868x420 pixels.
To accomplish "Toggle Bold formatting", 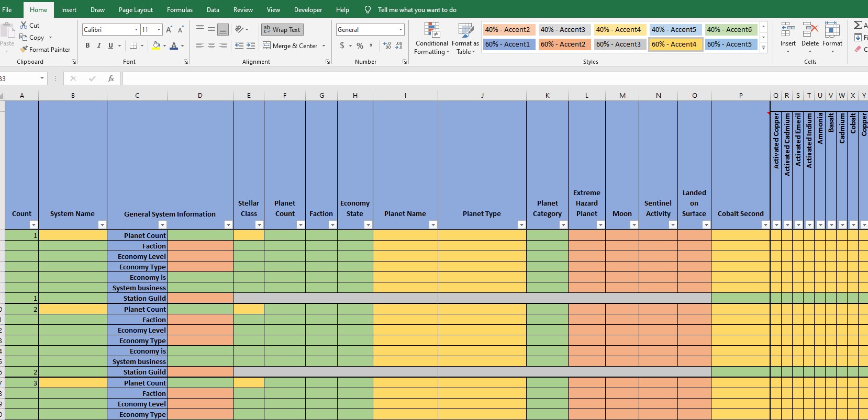I will pyautogui.click(x=87, y=46).
